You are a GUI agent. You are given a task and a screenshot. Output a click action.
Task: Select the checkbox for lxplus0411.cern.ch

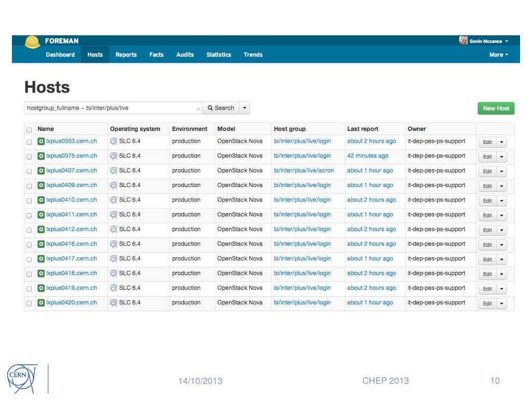(29, 216)
